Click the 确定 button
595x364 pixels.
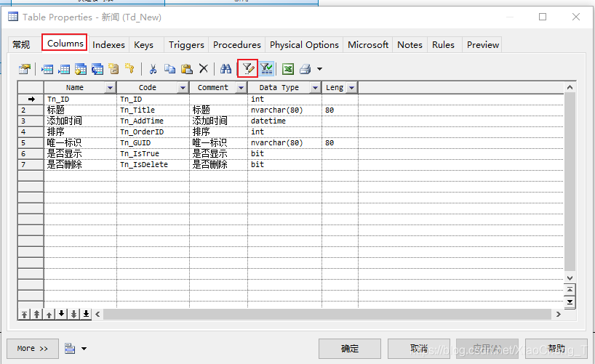tap(350, 349)
